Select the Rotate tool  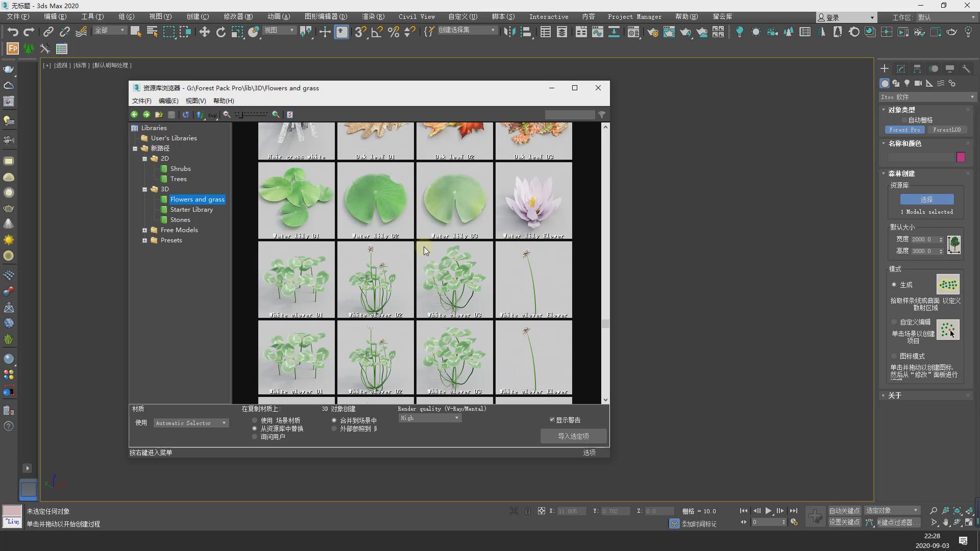(x=220, y=32)
